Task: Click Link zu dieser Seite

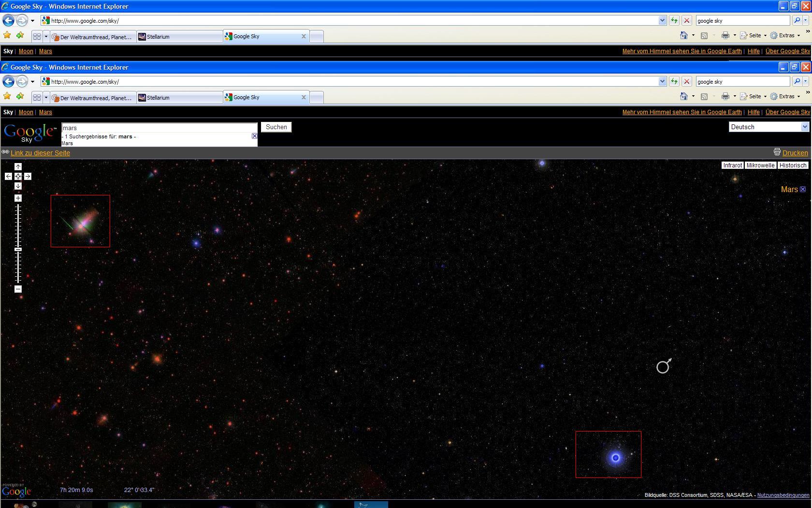Action: tap(41, 153)
